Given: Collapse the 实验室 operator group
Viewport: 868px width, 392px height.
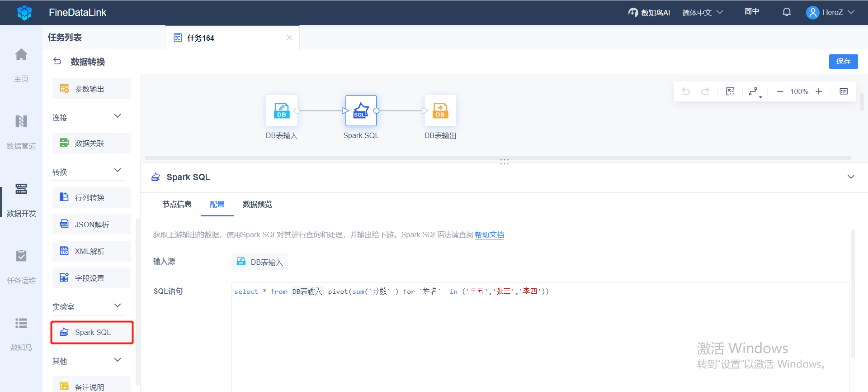Looking at the screenshot, I should point(118,306).
